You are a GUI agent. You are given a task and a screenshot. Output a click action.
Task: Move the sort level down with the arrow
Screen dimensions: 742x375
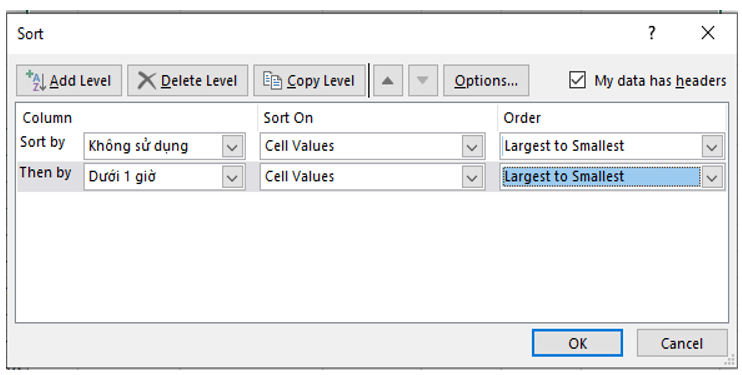[423, 80]
